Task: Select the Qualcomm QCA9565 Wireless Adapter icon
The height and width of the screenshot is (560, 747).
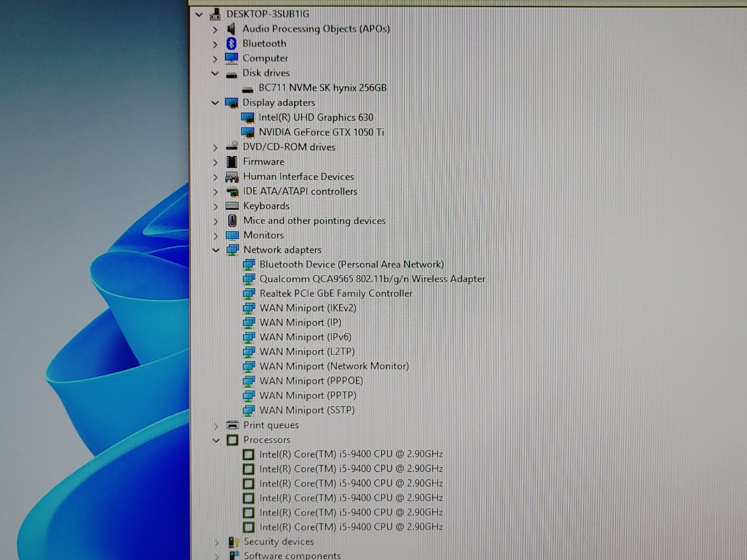Action: [x=249, y=278]
